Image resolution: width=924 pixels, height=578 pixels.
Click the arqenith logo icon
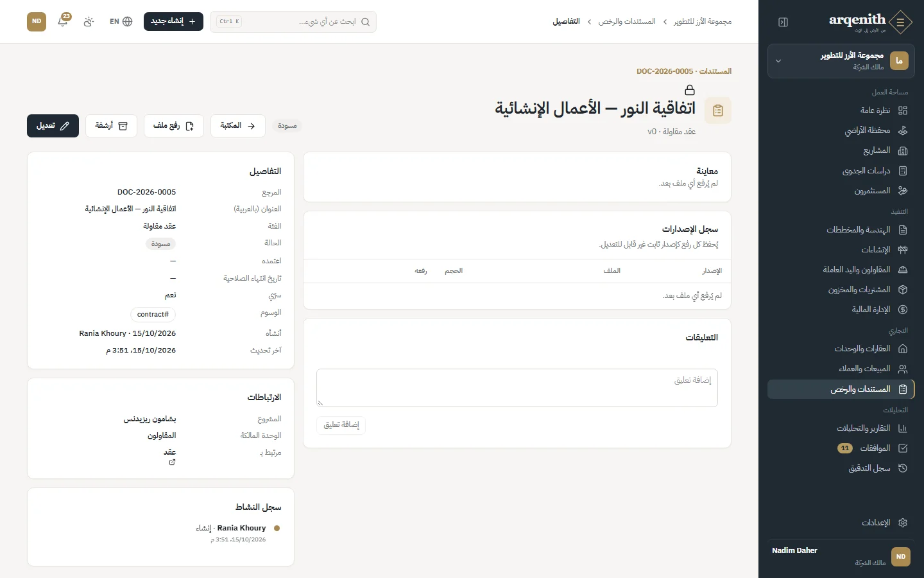pos(901,22)
